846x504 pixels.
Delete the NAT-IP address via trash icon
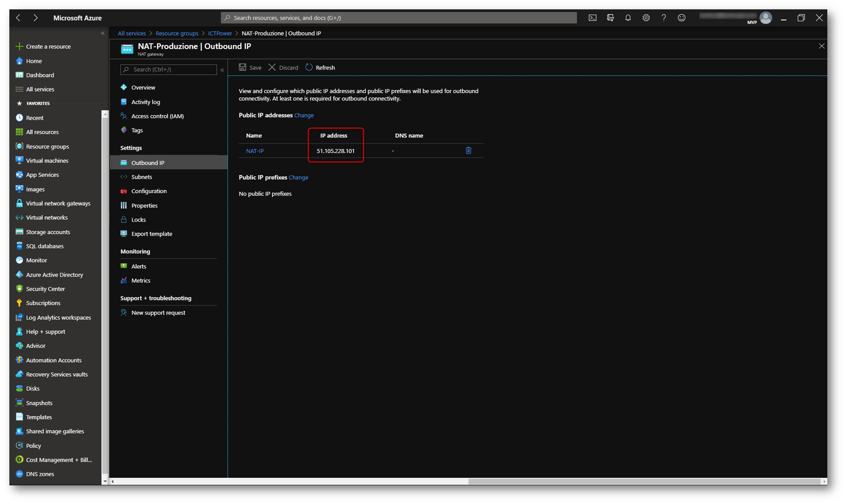468,150
